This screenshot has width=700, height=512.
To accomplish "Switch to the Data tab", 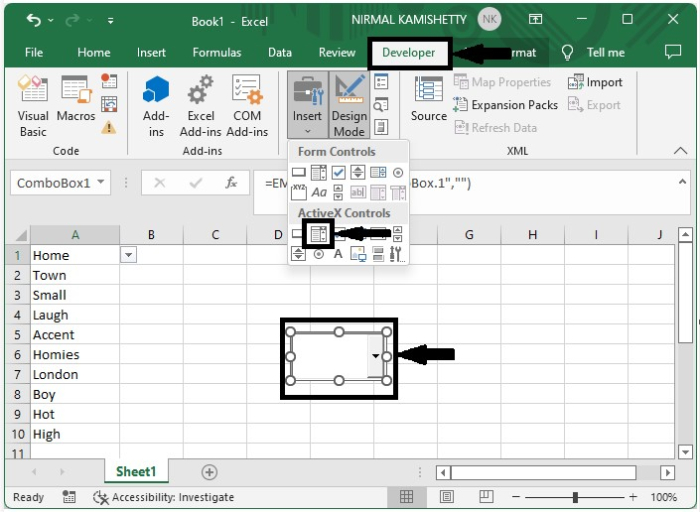I will (280, 53).
